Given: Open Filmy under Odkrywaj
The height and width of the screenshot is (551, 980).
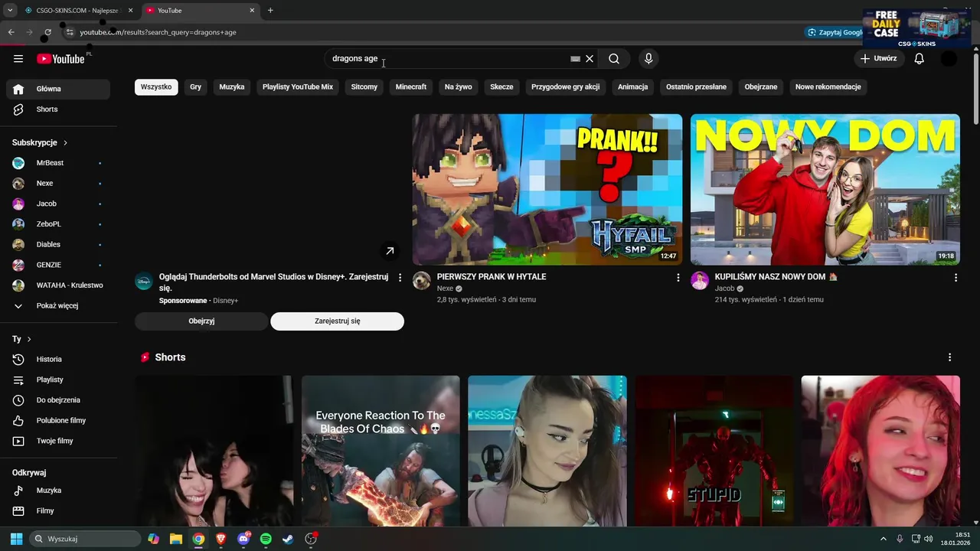Looking at the screenshot, I should coord(58,510).
